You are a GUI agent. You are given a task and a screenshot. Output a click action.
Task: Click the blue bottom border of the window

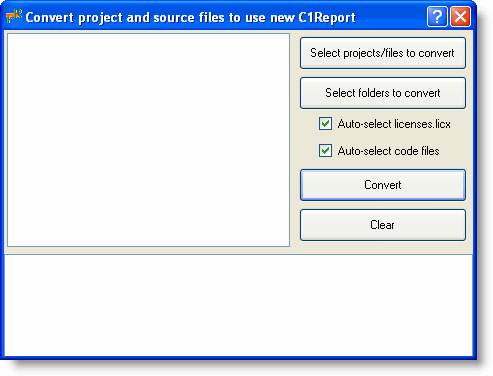[238, 358]
